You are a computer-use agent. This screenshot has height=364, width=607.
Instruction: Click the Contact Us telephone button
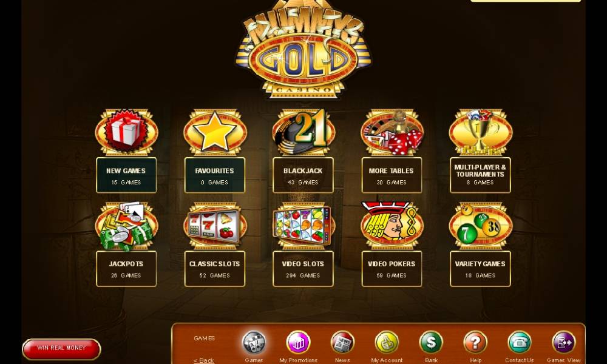(520, 342)
